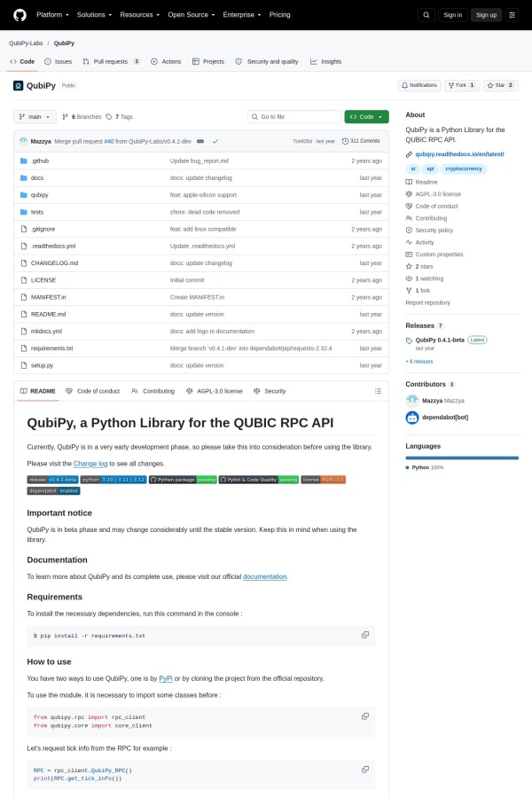
Task: View the 7 Tags list
Action: 119,116
